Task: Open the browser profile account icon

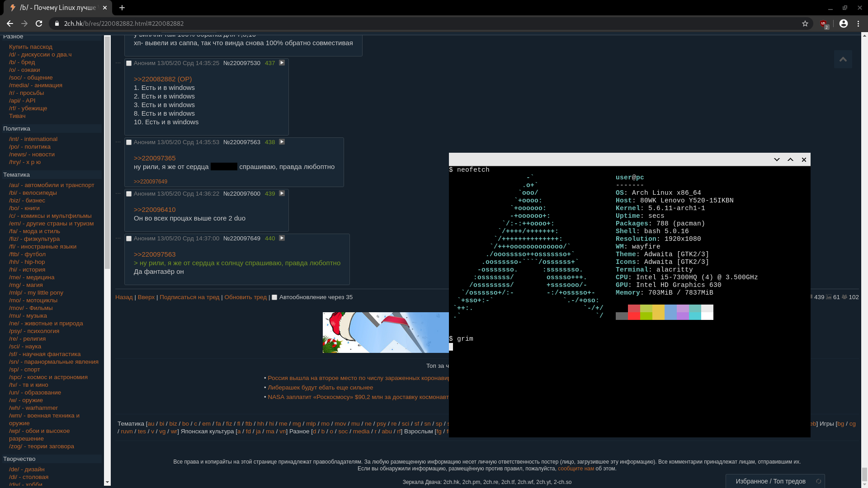Action: 844,23
